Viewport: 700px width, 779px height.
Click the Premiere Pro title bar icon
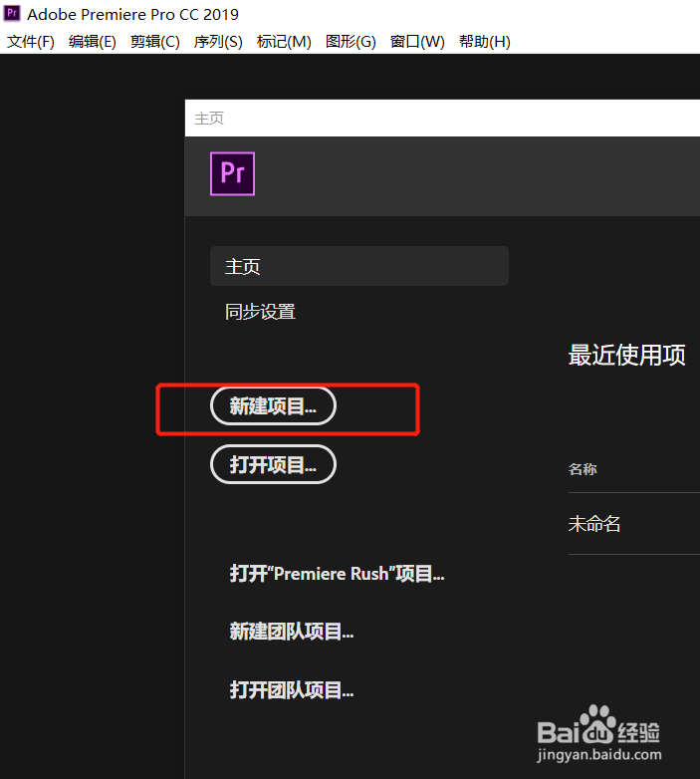(x=12, y=13)
